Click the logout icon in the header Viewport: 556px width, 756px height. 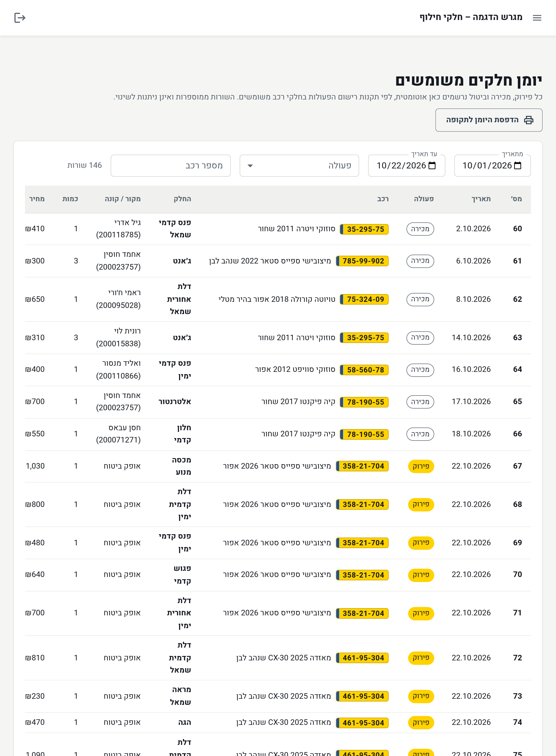pyautogui.click(x=20, y=18)
